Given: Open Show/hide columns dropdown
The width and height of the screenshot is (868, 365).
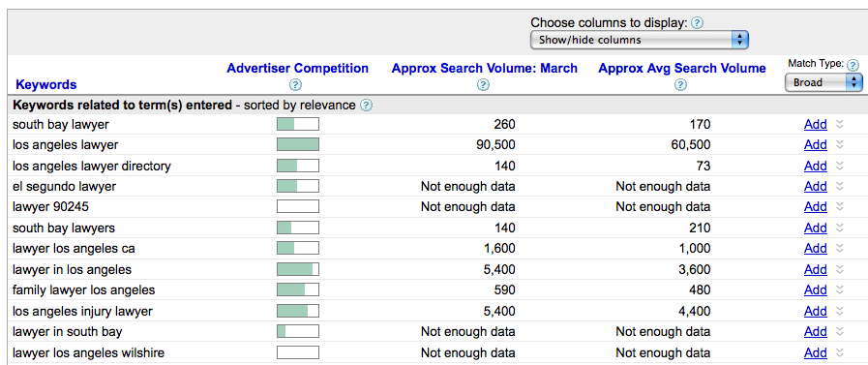Looking at the screenshot, I should (x=640, y=40).
